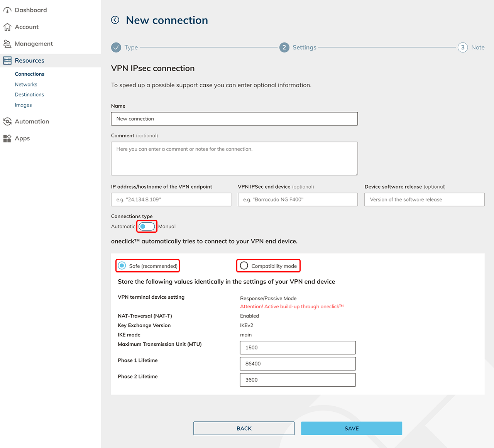Open Images under Resources
This screenshot has height=448, width=494.
[x=23, y=105]
